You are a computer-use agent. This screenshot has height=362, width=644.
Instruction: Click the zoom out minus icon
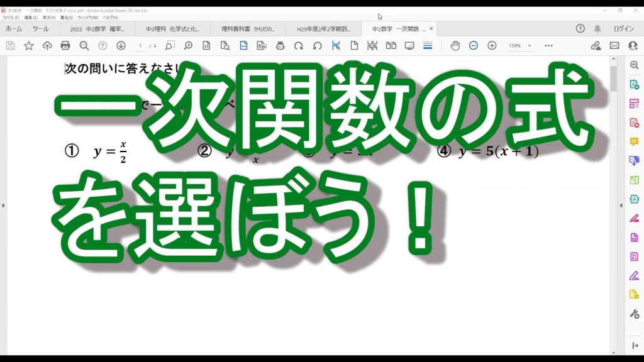[474, 45]
